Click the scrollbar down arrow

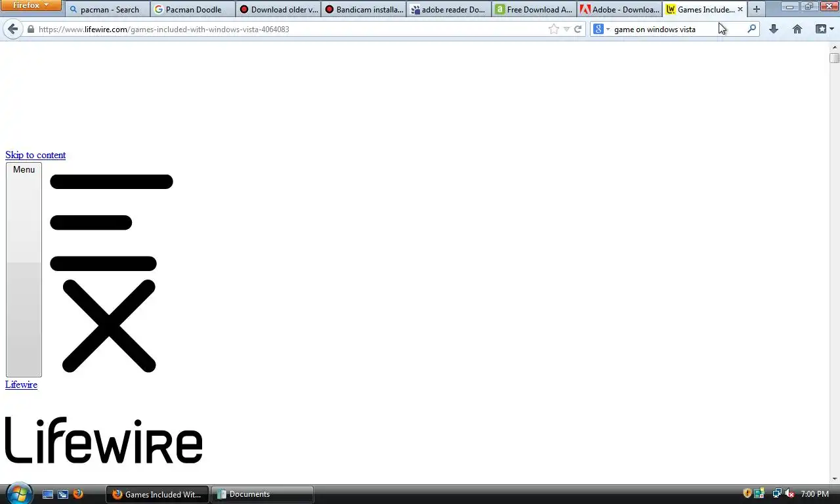834,478
